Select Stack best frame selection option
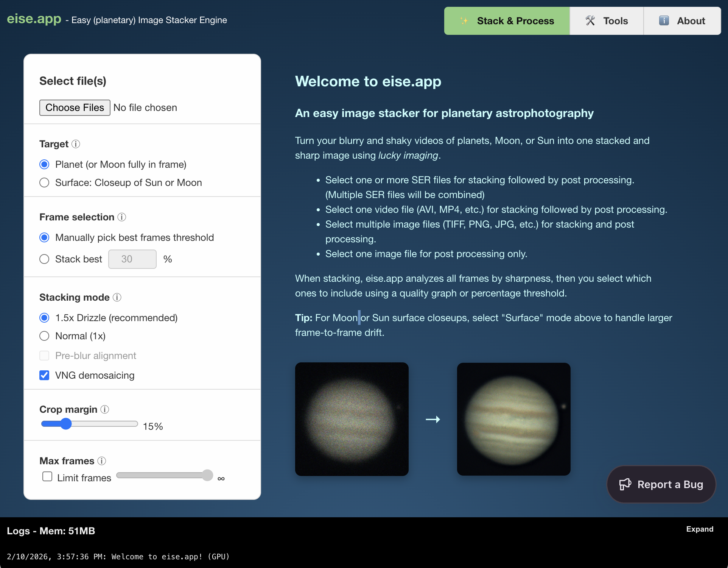 point(44,259)
